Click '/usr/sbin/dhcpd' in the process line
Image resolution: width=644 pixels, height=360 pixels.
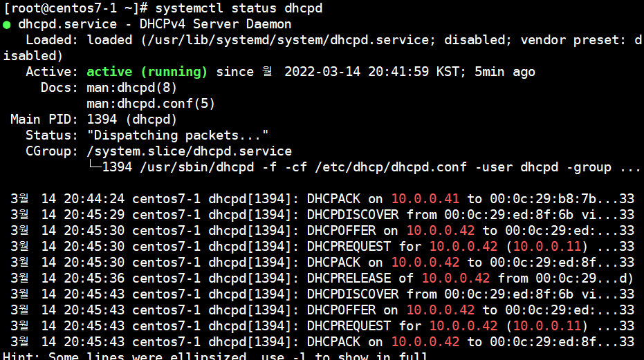coord(196,167)
